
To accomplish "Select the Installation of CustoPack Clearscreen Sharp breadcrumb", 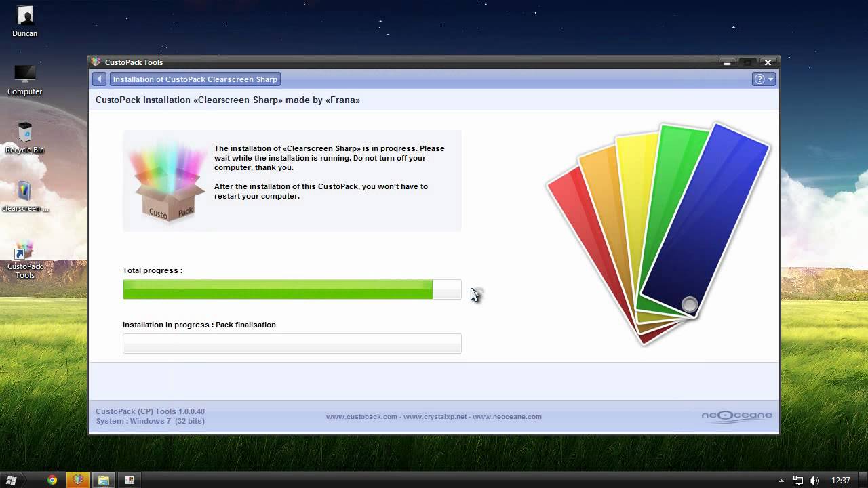I will (195, 79).
